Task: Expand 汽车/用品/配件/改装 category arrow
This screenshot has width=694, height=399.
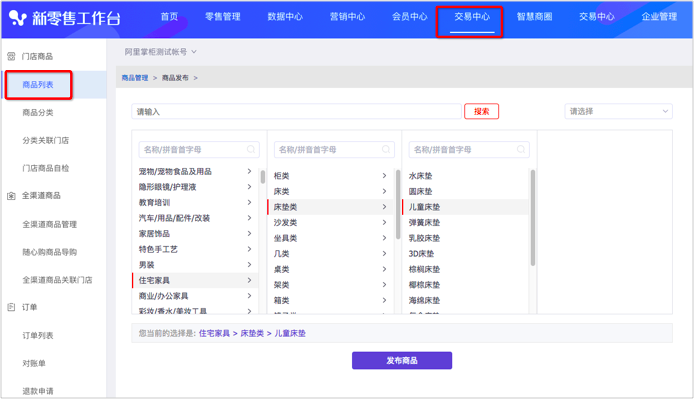Action: coord(249,218)
